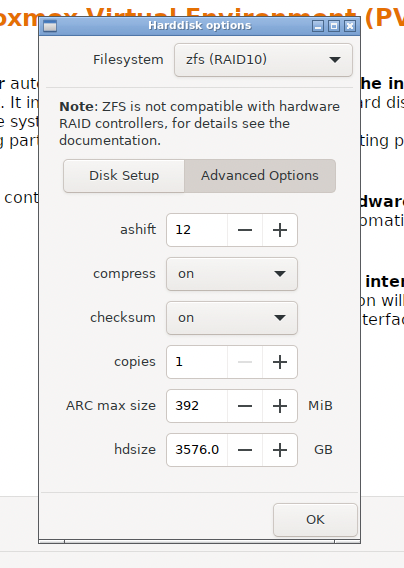
Task: Open the window menu icon in titlebar
Action: pos(50,26)
